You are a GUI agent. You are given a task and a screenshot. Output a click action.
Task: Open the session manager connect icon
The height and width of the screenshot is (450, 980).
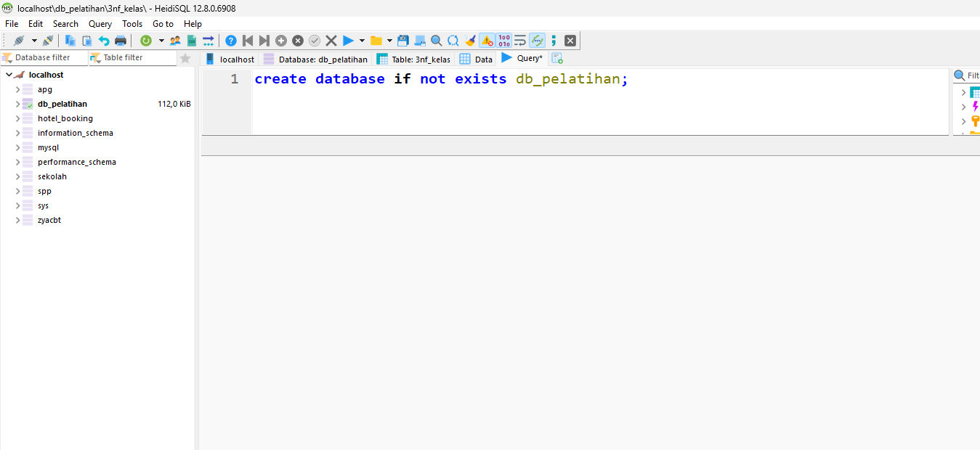pos(19,41)
